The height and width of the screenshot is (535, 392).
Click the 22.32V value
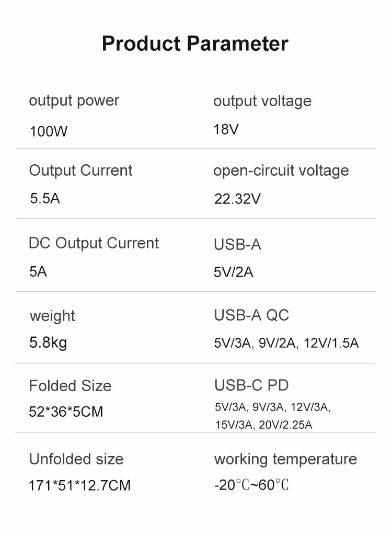coord(237,199)
